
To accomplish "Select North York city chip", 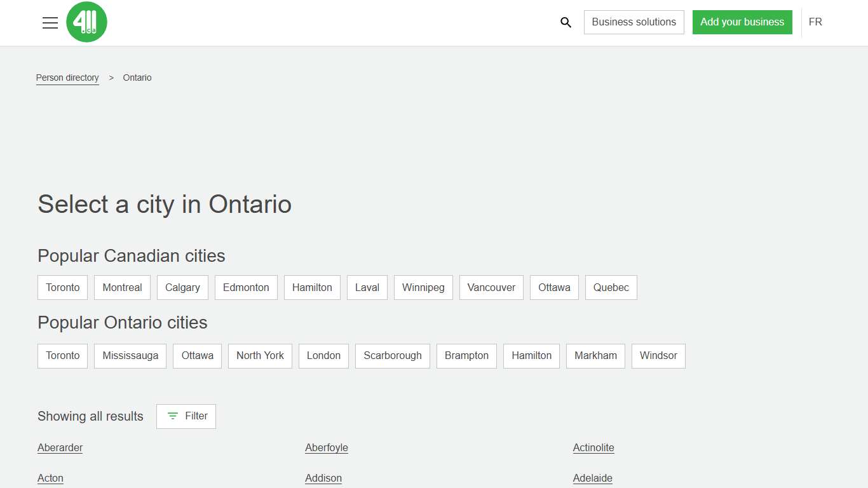I will [x=260, y=356].
